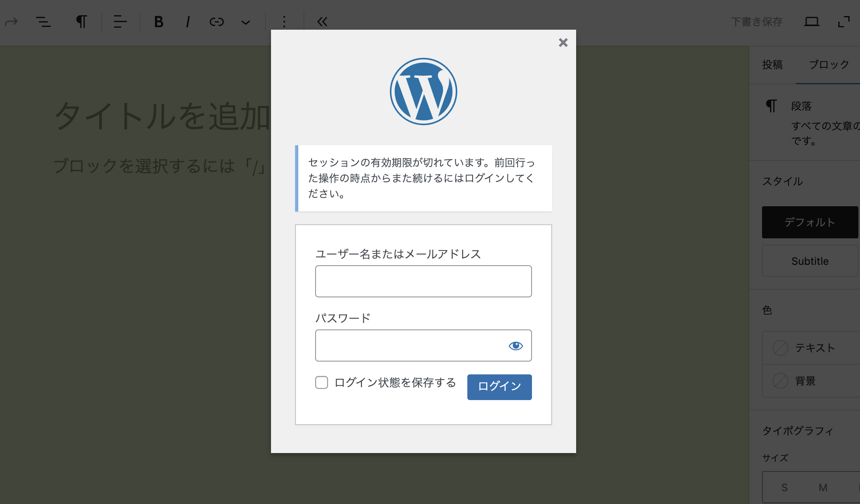Screen dimensions: 860x504
Task: Click the ログイン状態を保存する label text
Action: (395, 382)
